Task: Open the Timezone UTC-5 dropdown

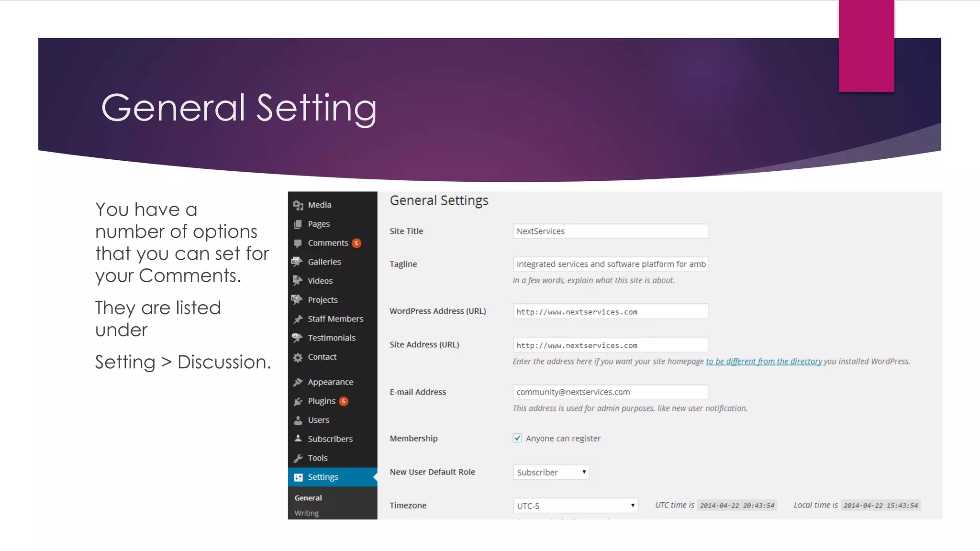Action: pos(576,506)
